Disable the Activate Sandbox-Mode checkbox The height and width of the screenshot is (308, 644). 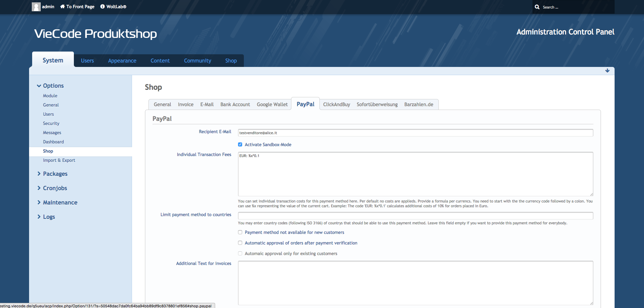[240, 144]
